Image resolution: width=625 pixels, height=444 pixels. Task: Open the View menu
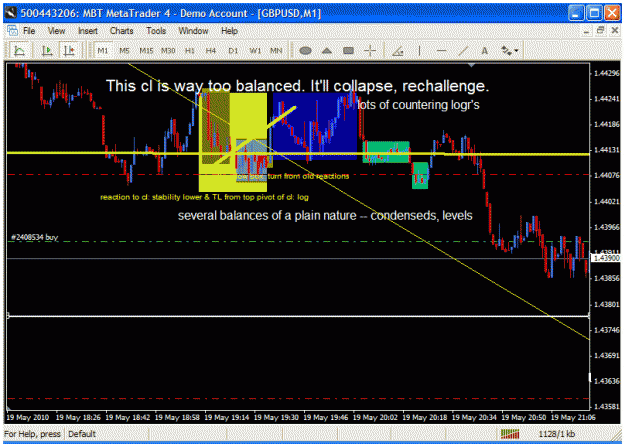(x=57, y=31)
